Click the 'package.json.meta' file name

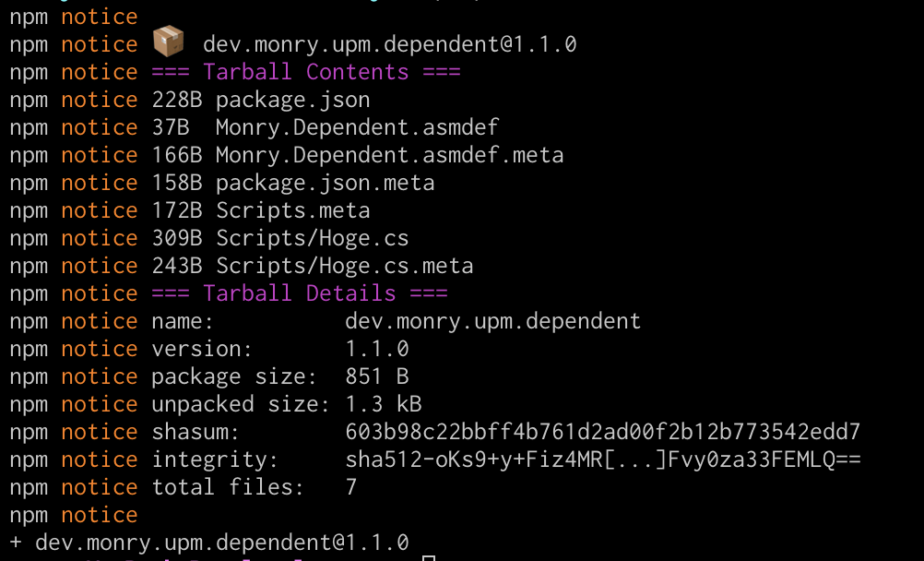[325, 183]
